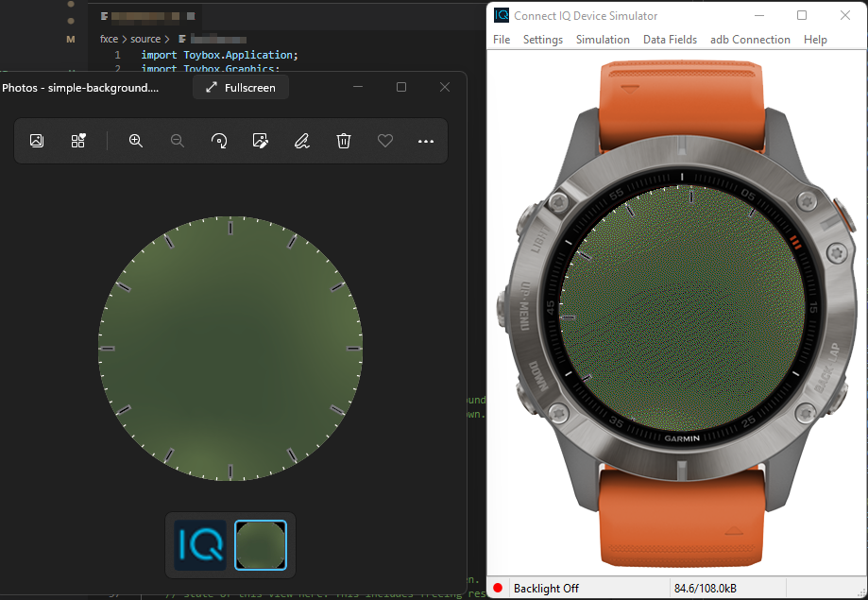Minimize the Photos window
Viewport: 868px width, 600px height.
tap(358, 87)
